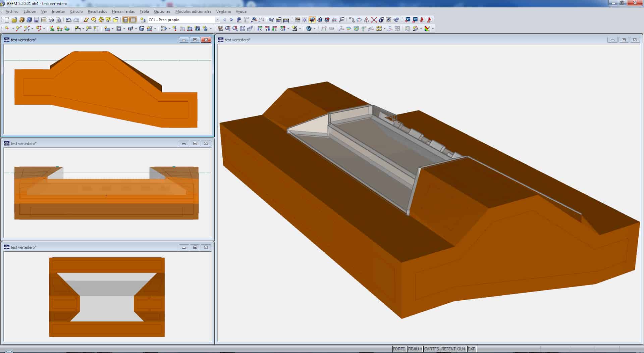Toggle the FORZC snap in status bar
The width and height of the screenshot is (644, 353).
399,349
